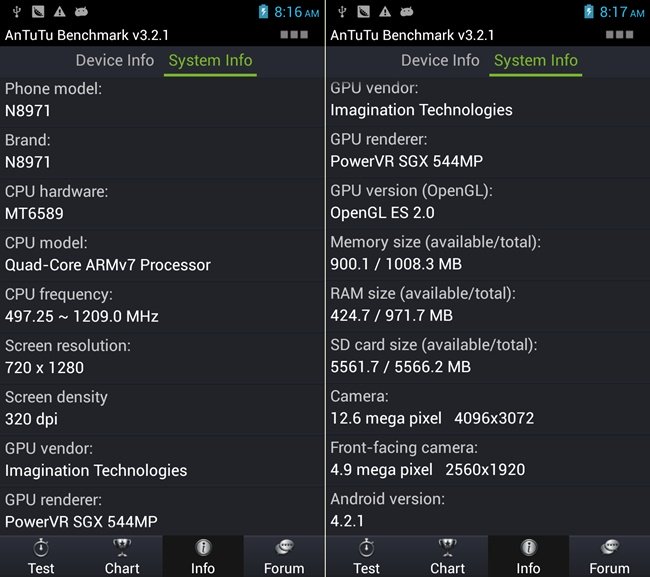Select System Info tab in right screen

click(x=536, y=61)
